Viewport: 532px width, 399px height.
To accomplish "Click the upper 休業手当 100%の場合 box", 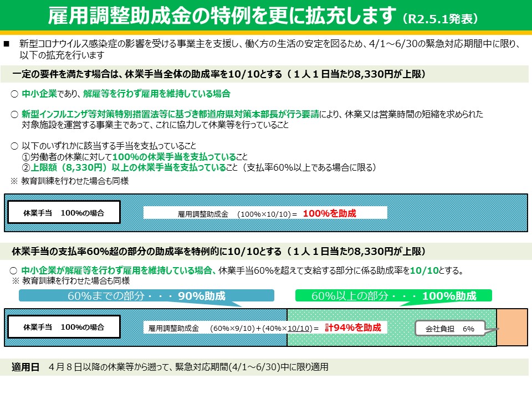I will point(64,213).
